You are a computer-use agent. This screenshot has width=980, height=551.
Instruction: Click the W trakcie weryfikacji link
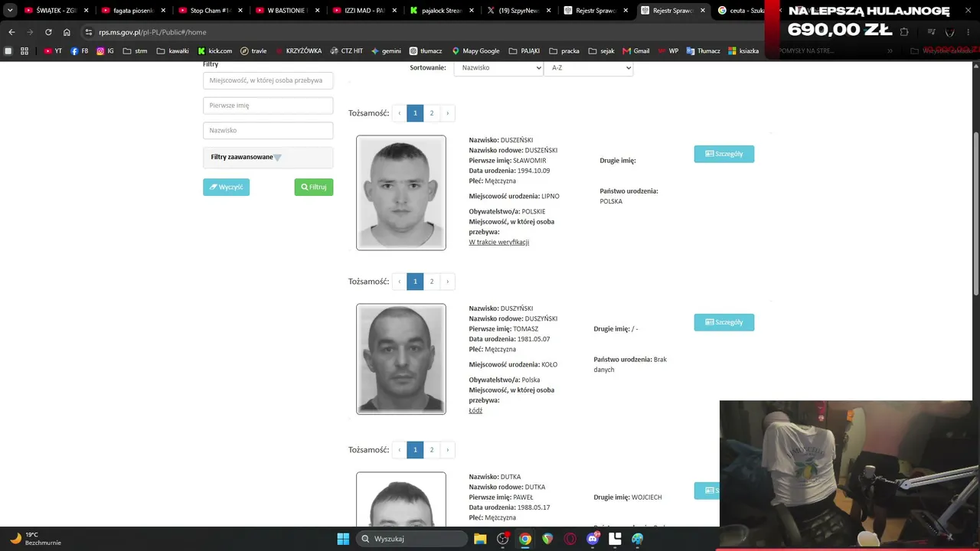coord(499,243)
